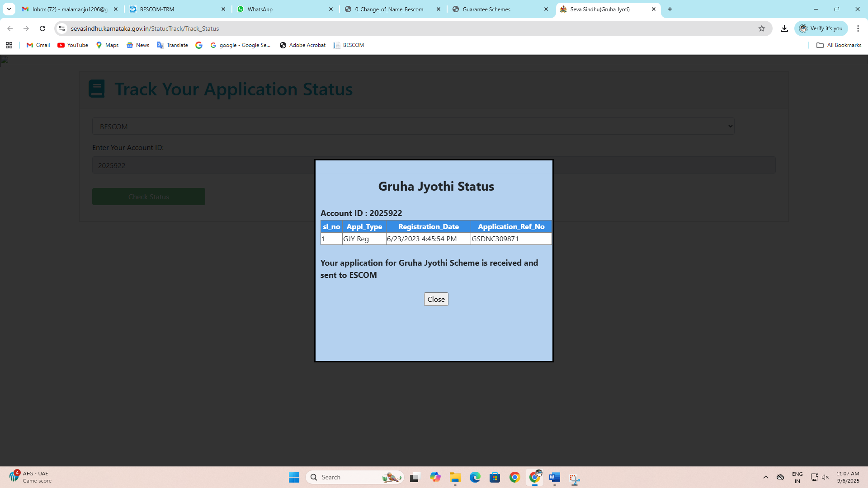
Task: Open Microsoft Word from taskbar
Action: tap(554, 477)
